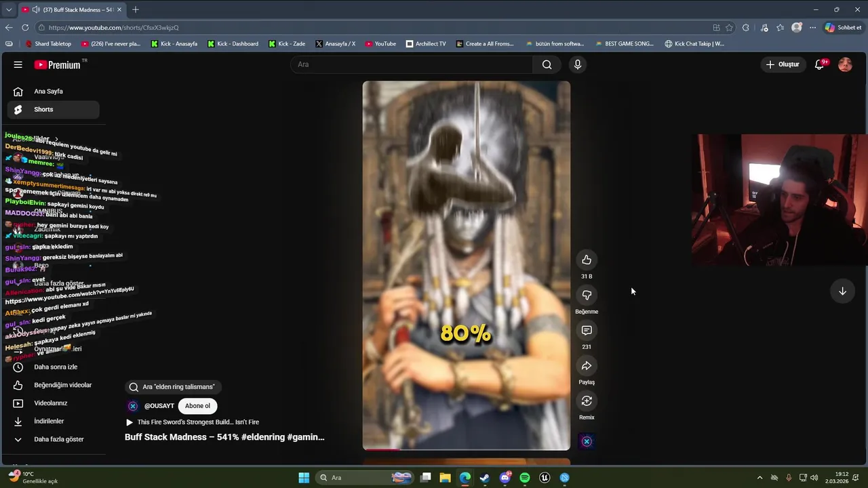
Task: Open the YouTube hamburger guide menu
Action: pos(18,64)
